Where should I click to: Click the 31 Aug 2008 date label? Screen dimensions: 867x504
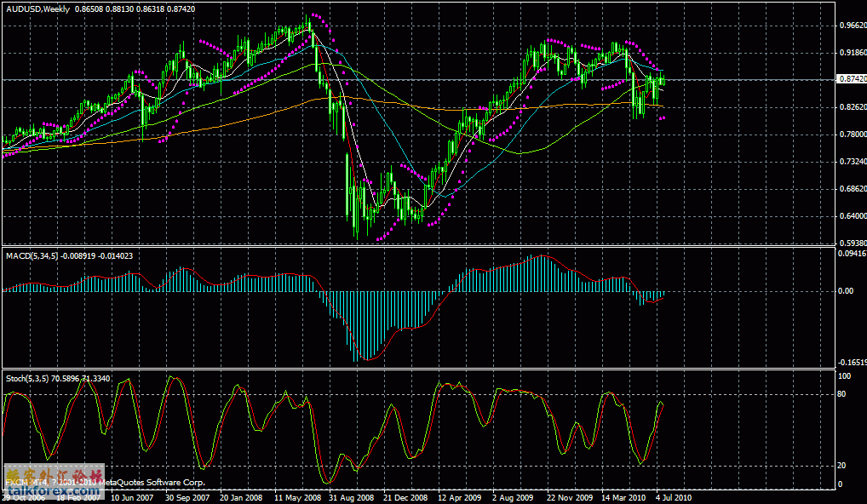(x=351, y=497)
